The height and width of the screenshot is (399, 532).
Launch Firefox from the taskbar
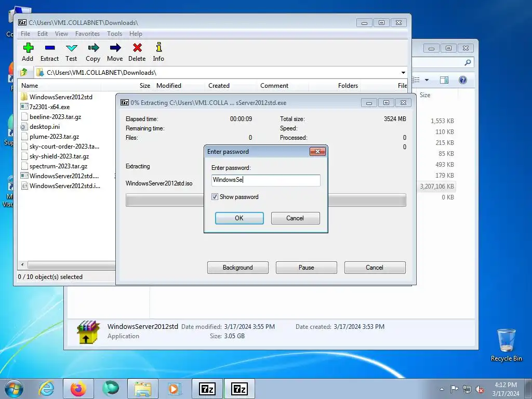(x=78, y=389)
